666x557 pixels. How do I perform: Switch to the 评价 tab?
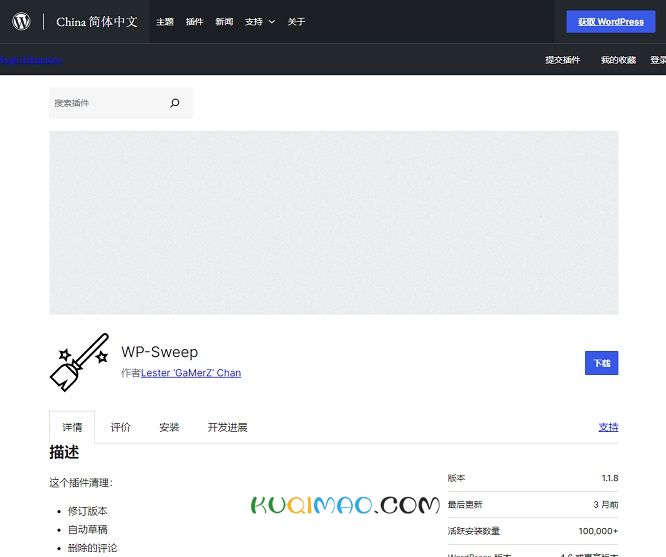pos(120,427)
